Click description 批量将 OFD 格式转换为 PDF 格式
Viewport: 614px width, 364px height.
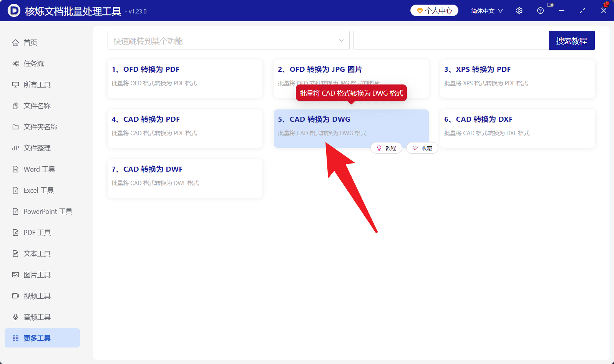click(x=154, y=83)
